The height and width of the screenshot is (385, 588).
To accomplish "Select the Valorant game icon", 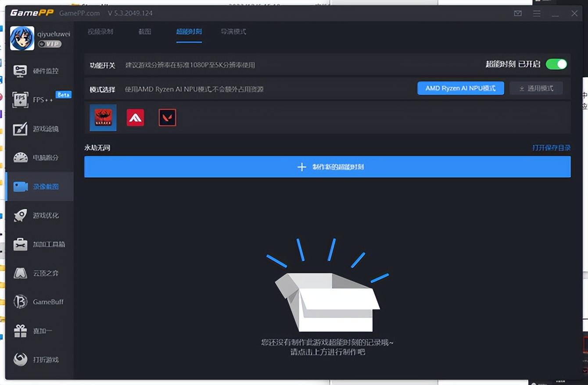I will (167, 118).
